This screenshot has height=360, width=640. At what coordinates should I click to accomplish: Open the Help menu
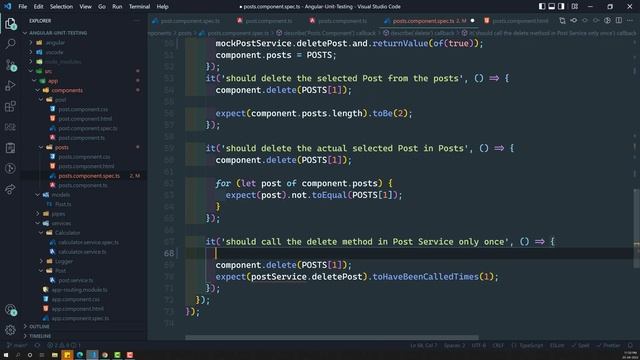click(x=162, y=7)
